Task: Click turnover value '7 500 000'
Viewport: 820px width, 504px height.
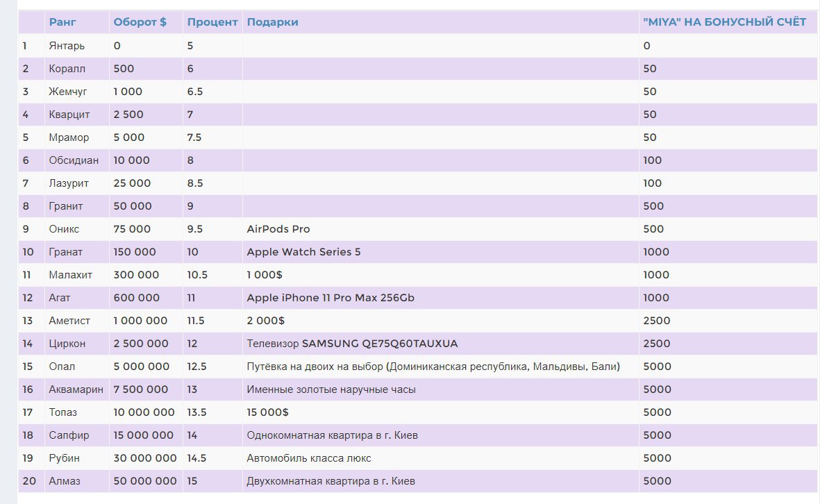Action: pos(141,389)
